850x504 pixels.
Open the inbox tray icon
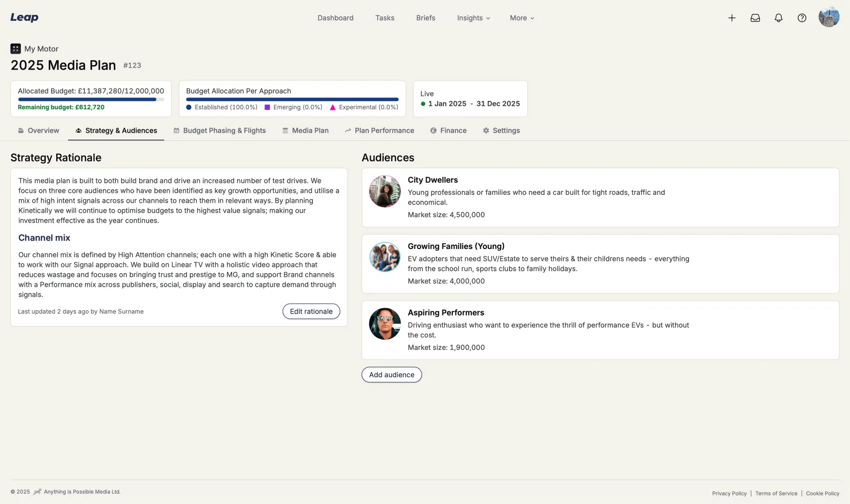coord(755,18)
